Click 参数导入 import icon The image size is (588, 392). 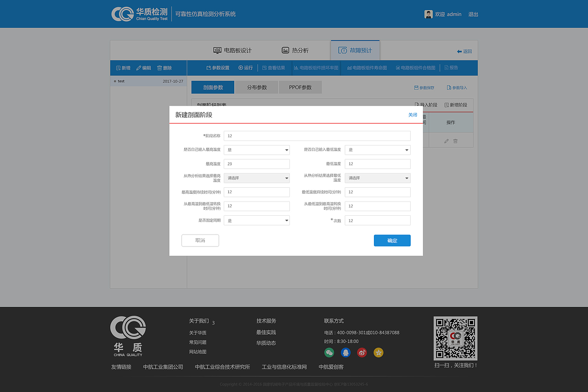click(449, 88)
